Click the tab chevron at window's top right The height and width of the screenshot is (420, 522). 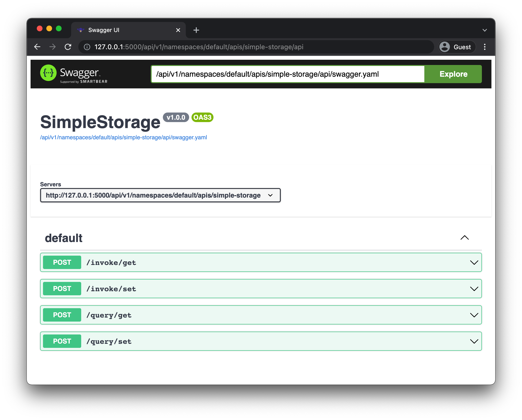pos(485,30)
